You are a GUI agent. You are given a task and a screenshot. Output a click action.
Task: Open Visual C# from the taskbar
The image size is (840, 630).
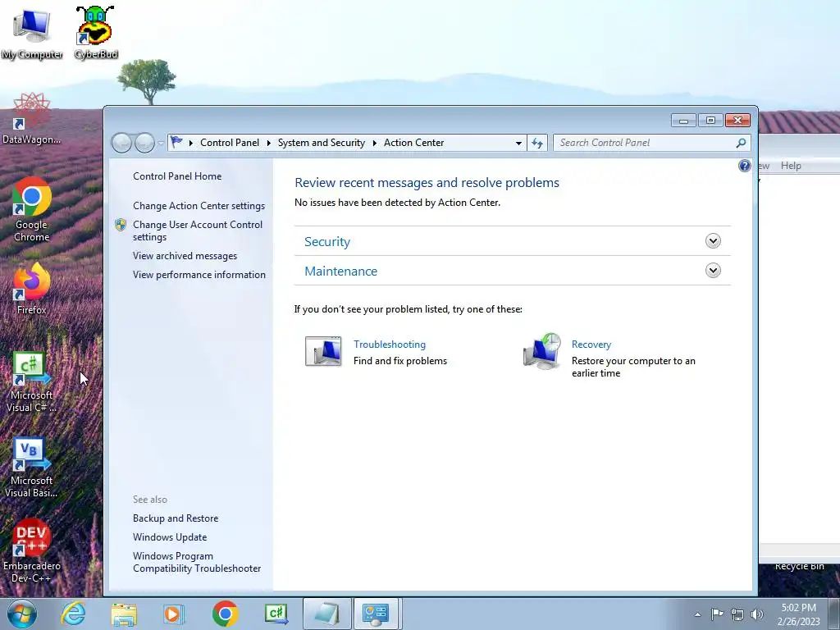(276, 614)
